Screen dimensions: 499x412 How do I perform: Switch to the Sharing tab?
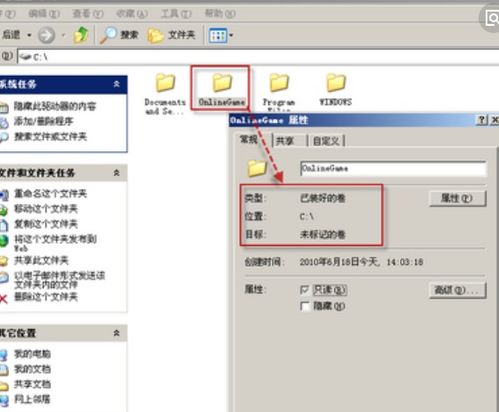(285, 141)
